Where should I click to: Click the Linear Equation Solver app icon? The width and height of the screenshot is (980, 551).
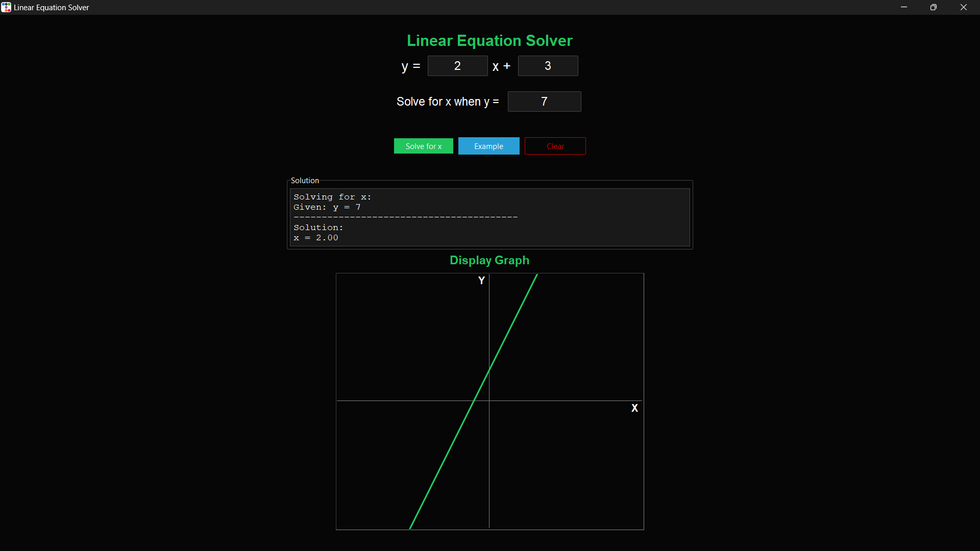pyautogui.click(x=6, y=7)
